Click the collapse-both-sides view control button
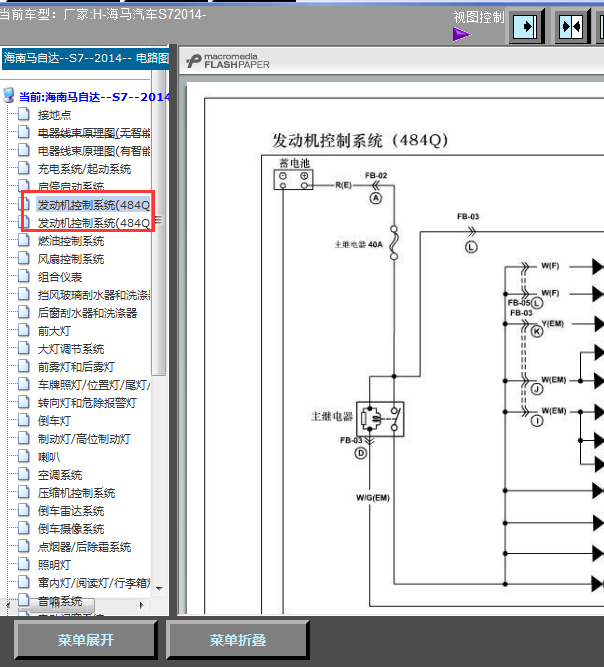The width and height of the screenshot is (604, 667). pyautogui.click(x=573, y=27)
